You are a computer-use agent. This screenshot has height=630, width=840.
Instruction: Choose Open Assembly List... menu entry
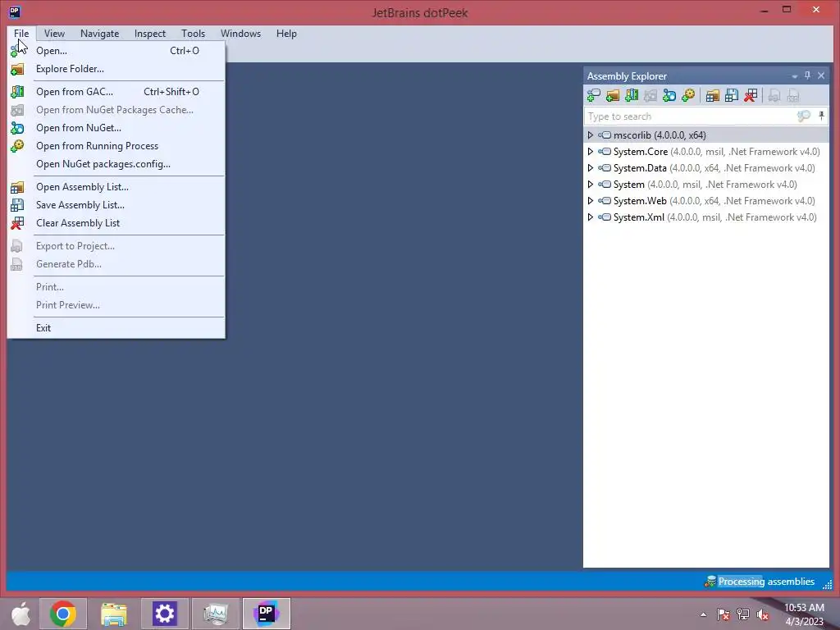tap(116, 187)
